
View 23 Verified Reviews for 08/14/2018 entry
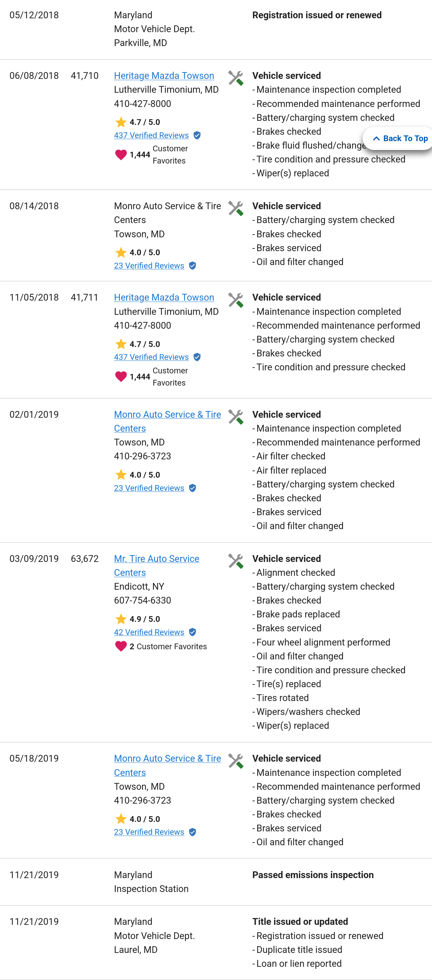[x=149, y=266]
